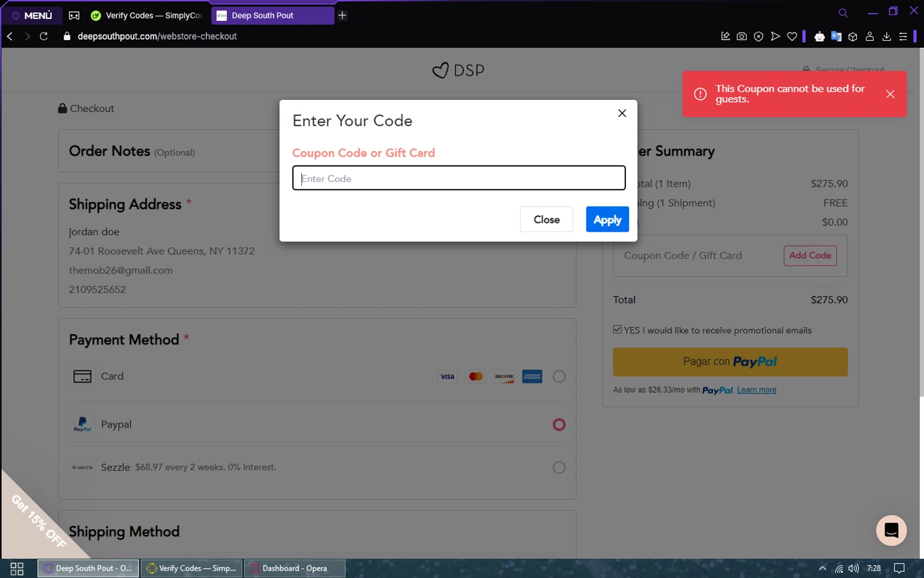The width and height of the screenshot is (924, 578).
Task: Open the Google Translate extension icon
Action: 836,36
